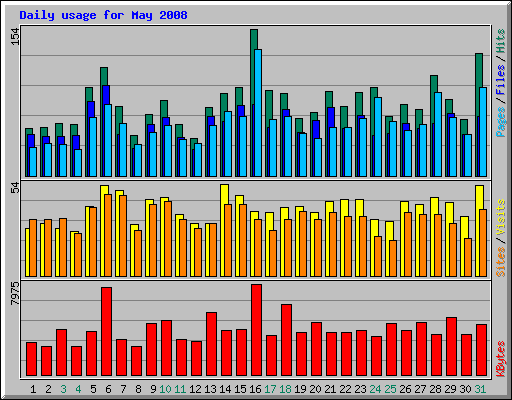Click the Visits legend label
Image resolution: width=512 pixels, height=400 pixels.
500,217
